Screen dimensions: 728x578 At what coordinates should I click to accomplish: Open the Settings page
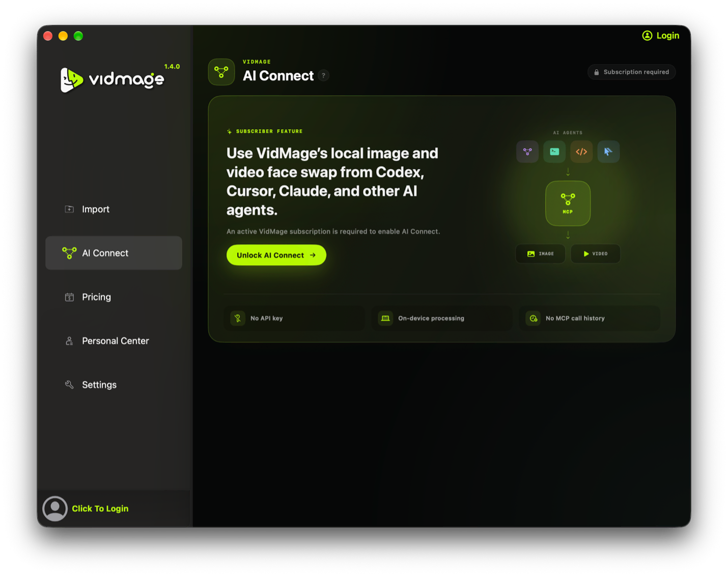[114, 385]
